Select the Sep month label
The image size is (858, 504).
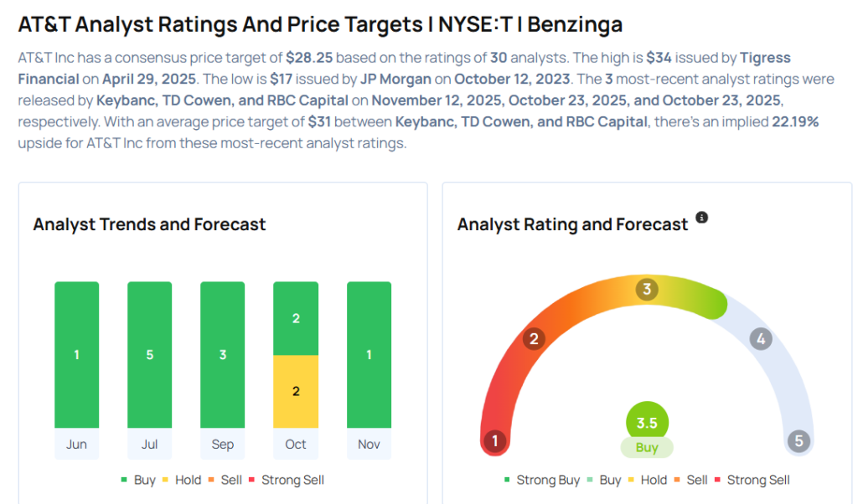click(x=223, y=445)
